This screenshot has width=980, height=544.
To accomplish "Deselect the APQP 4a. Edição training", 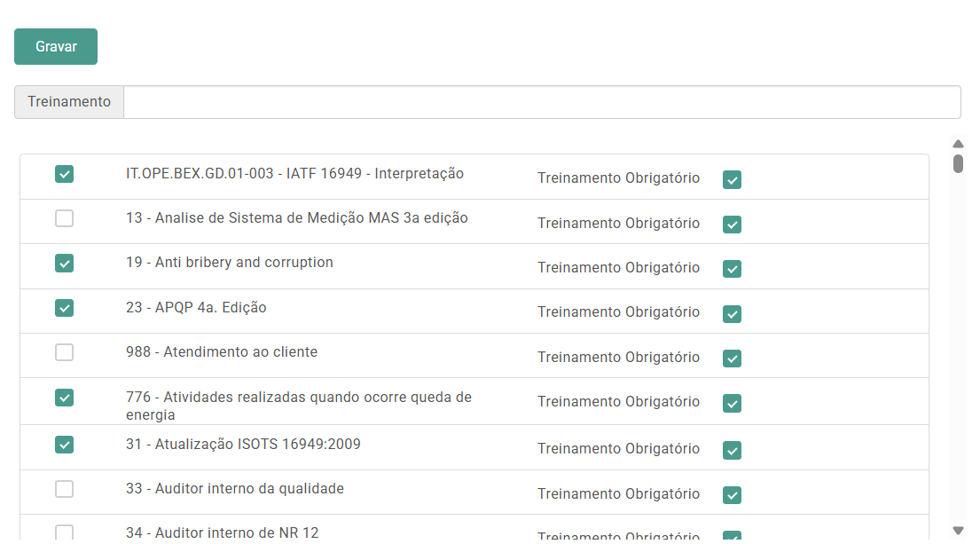I will [64, 308].
